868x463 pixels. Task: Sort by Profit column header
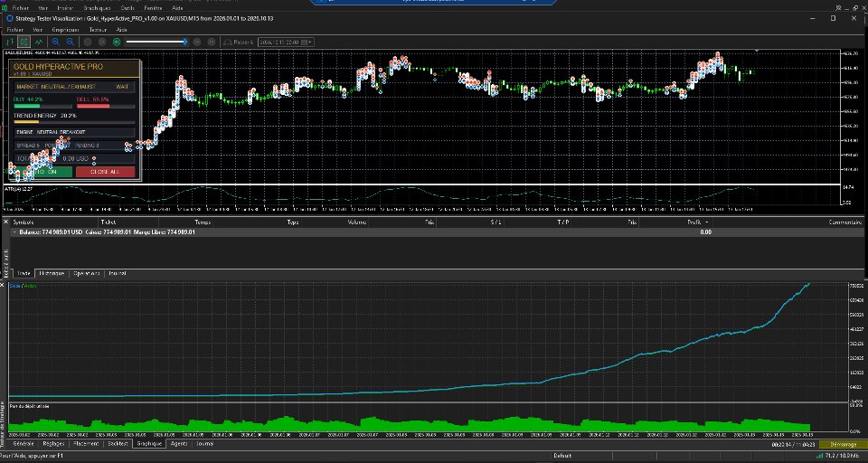tap(694, 222)
